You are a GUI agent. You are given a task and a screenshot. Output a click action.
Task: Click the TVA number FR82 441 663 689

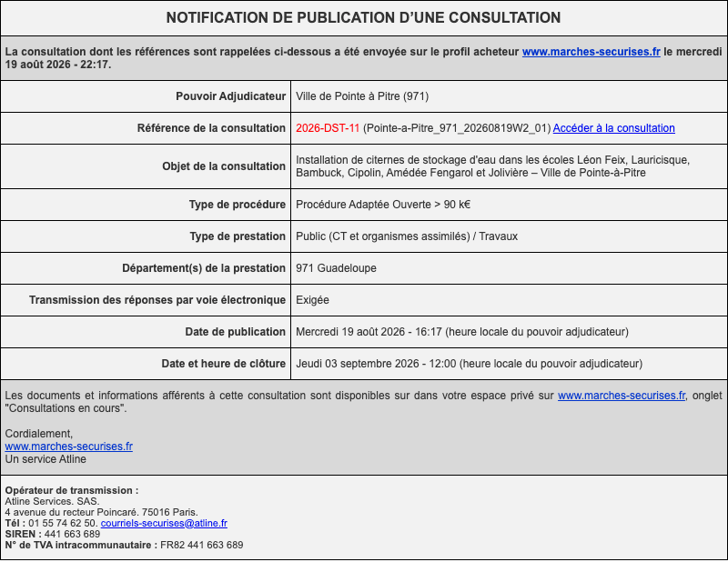(x=201, y=545)
